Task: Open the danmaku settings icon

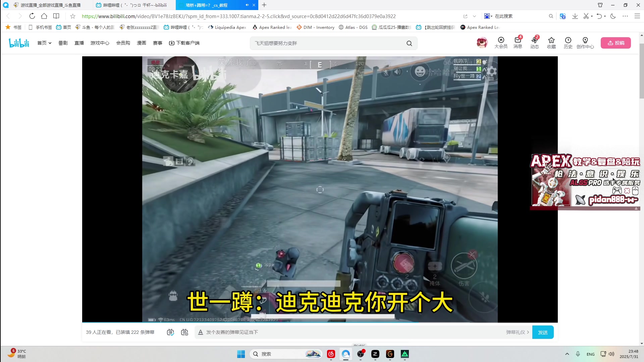Action: (x=184, y=332)
